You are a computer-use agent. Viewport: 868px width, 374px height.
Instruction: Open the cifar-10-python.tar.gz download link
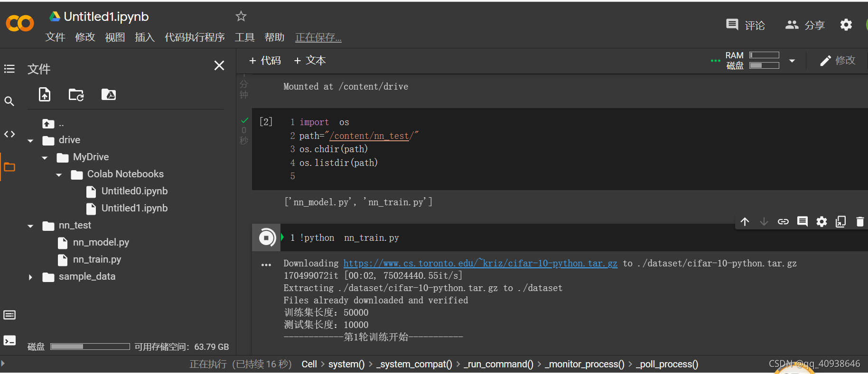click(x=480, y=263)
